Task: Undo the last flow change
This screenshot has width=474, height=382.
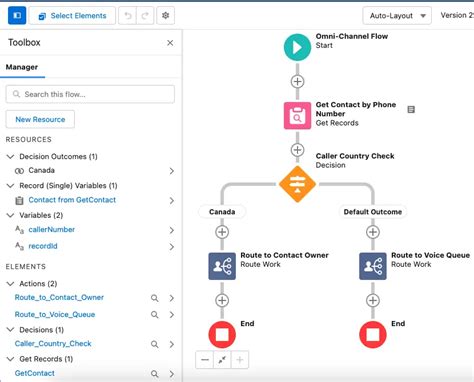Action: click(x=128, y=16)
